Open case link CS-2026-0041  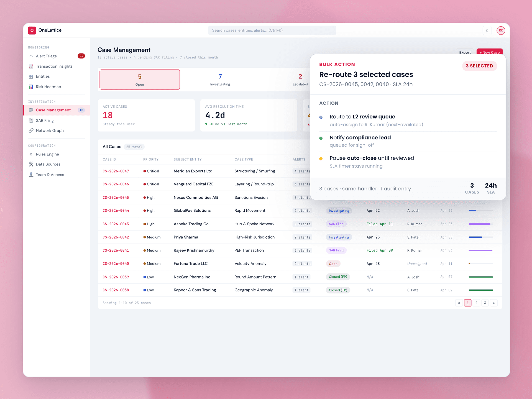tap(116, 250)
